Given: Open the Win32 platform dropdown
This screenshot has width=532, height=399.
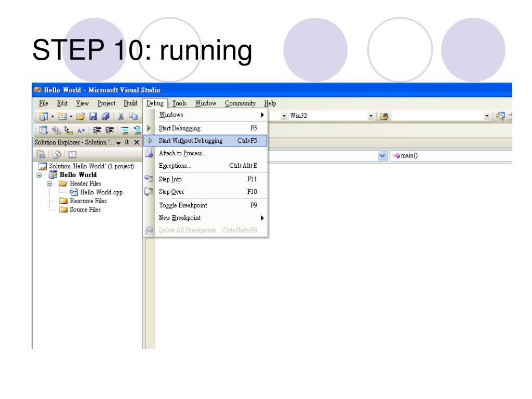Looking at the screenshot, I should coord(371,116).
